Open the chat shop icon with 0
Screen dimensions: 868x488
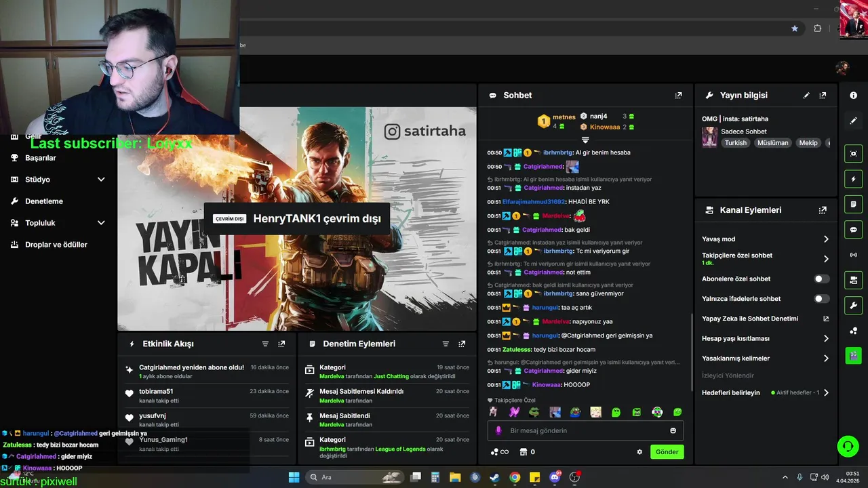coord(528,452)
